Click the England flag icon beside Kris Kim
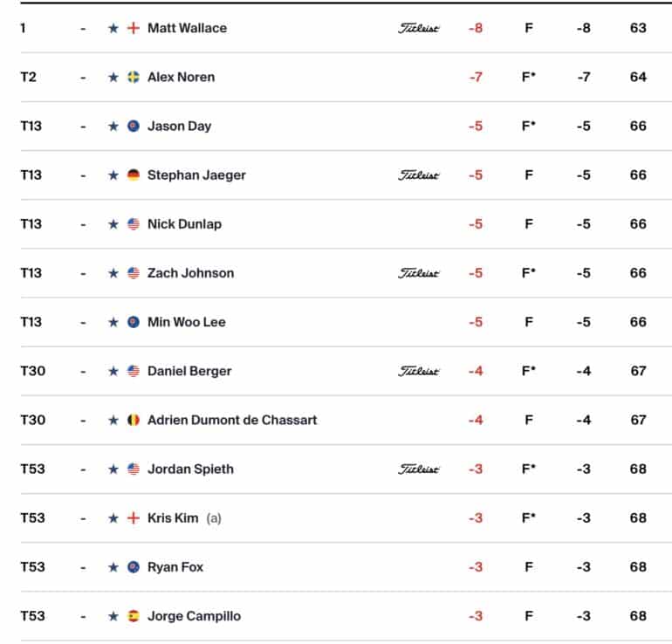Viewport: 672px width, 644px height. pyautogui.click(x=134, y=518)
